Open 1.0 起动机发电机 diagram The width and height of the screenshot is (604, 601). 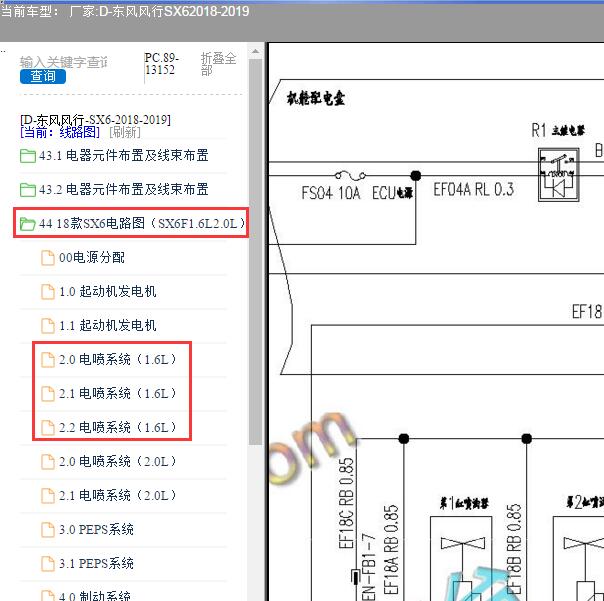click(107, 291)
